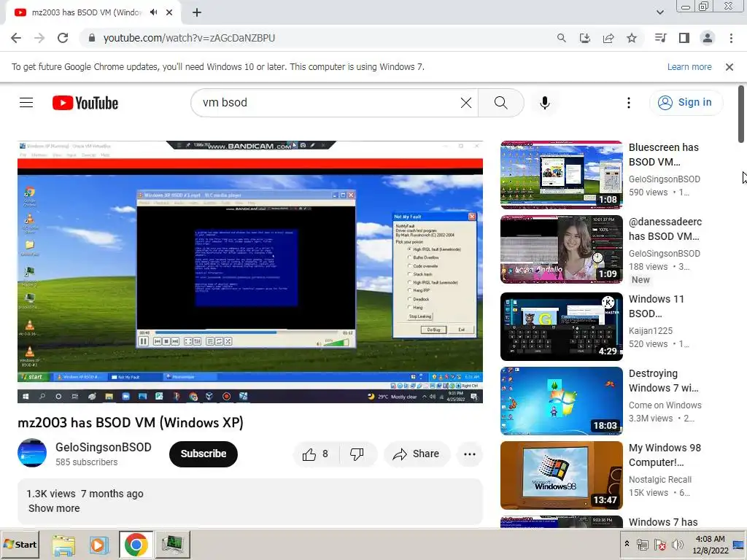Dismiss the Chrome update notification bar
Viewport: 747px width, 560px height.
[729, 67]
